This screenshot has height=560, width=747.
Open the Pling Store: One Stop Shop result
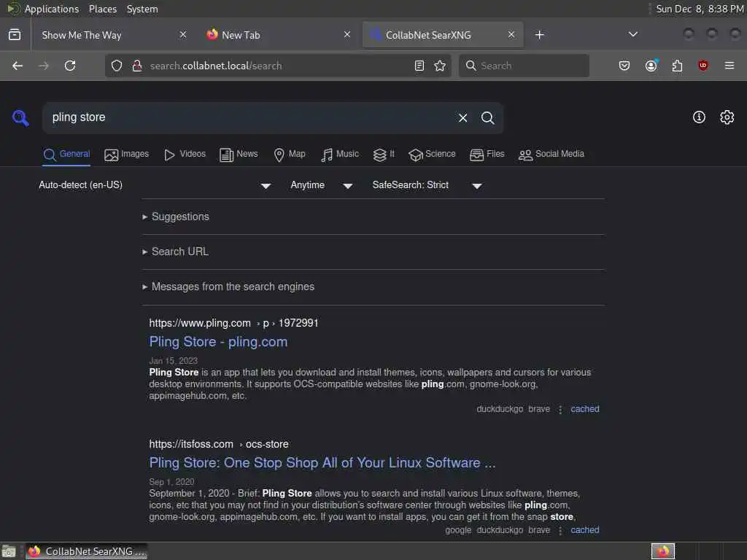[322, 463]
